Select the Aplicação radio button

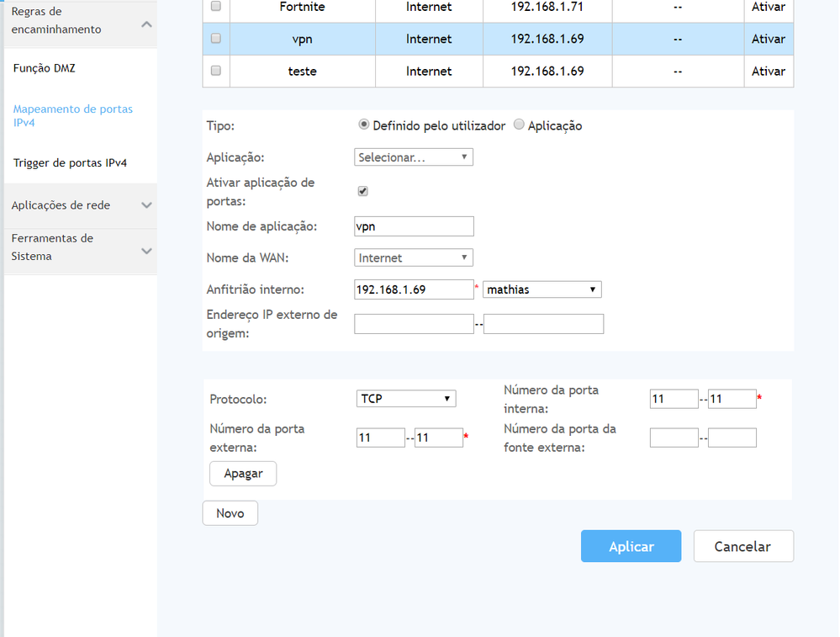[519, 125]
